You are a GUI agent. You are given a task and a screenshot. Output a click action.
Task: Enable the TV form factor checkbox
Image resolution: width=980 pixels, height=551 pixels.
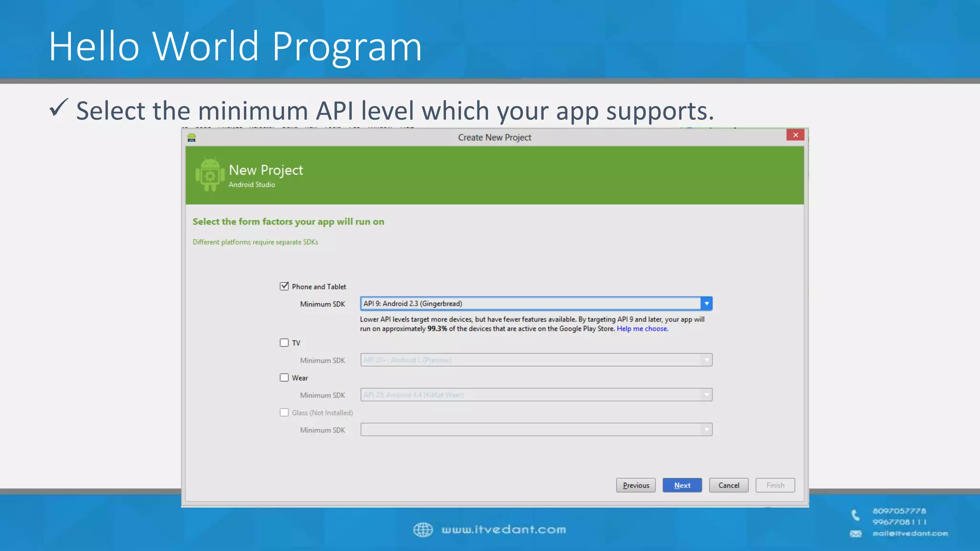pyautogui.click(x=284, y=342)
